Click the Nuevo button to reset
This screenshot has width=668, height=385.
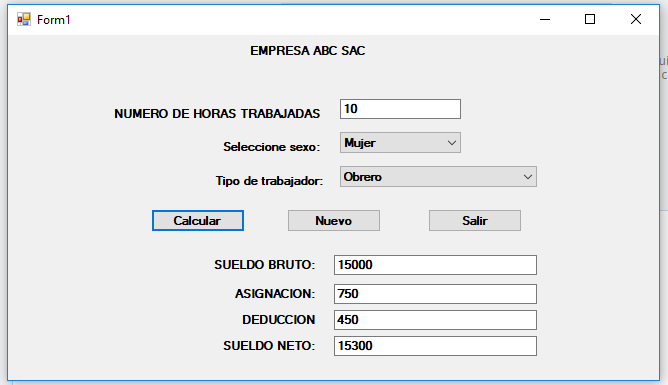point(334,221)
